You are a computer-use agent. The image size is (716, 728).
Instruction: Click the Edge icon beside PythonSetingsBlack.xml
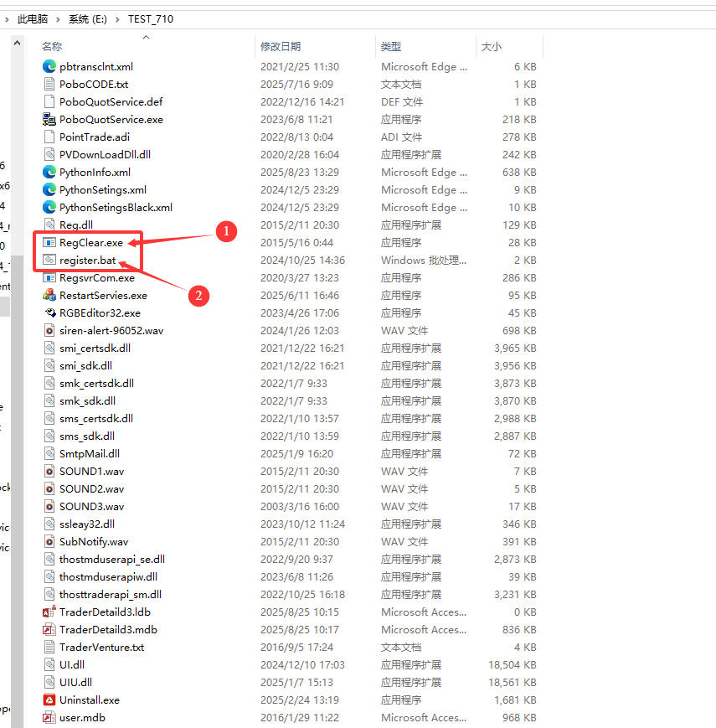[49, 208]
